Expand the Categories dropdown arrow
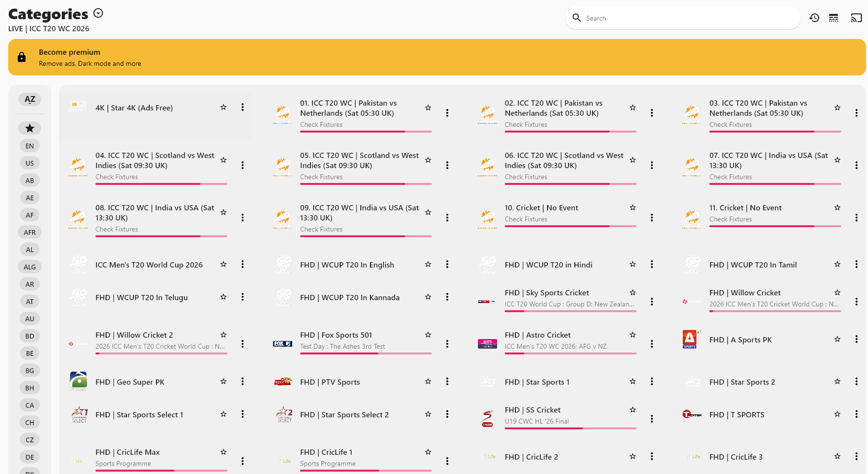868x474 pixels. pos(98,13)
